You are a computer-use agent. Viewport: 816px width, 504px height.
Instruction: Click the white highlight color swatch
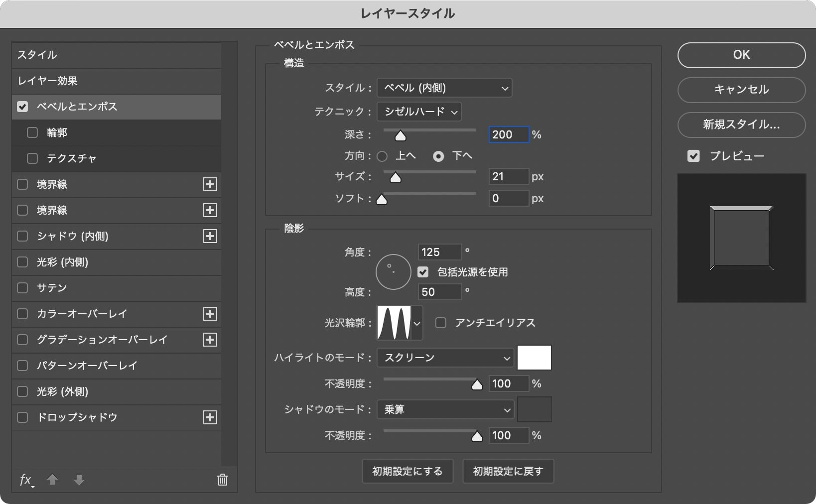coord(534,358)
